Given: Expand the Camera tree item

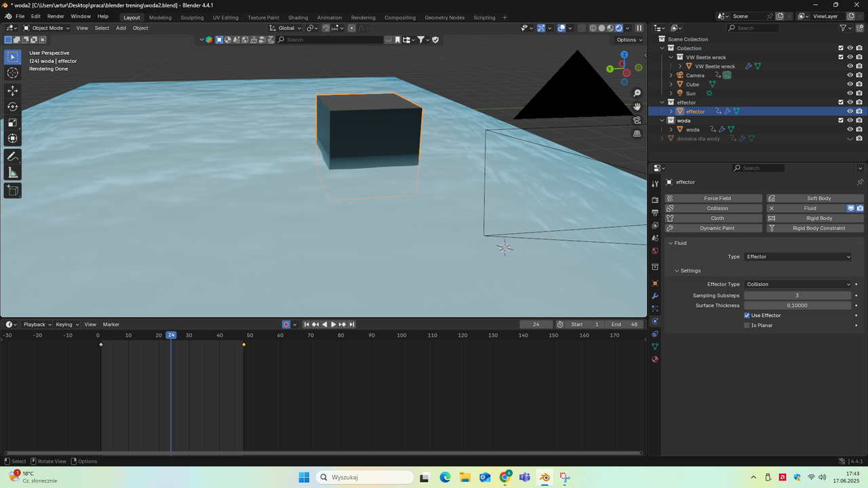Looking at the screenshot, I should 671,75.
